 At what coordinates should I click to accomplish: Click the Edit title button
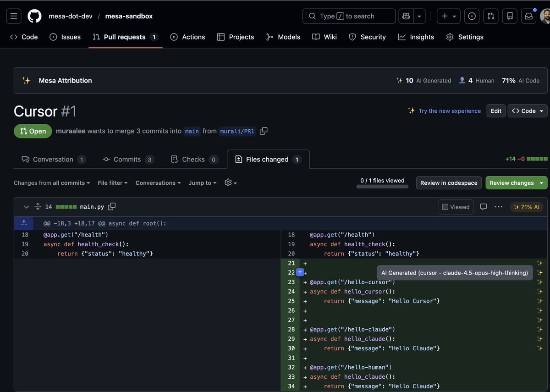[496, 111]
